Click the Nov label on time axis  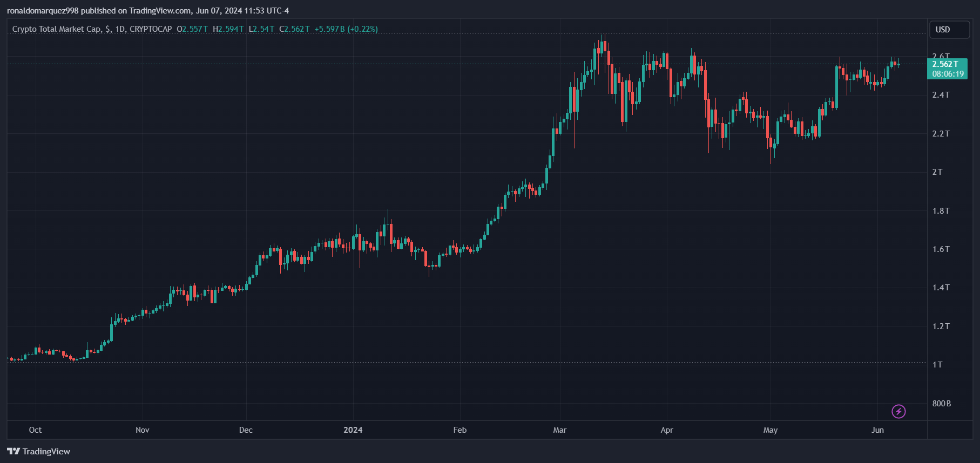[143, 430]
